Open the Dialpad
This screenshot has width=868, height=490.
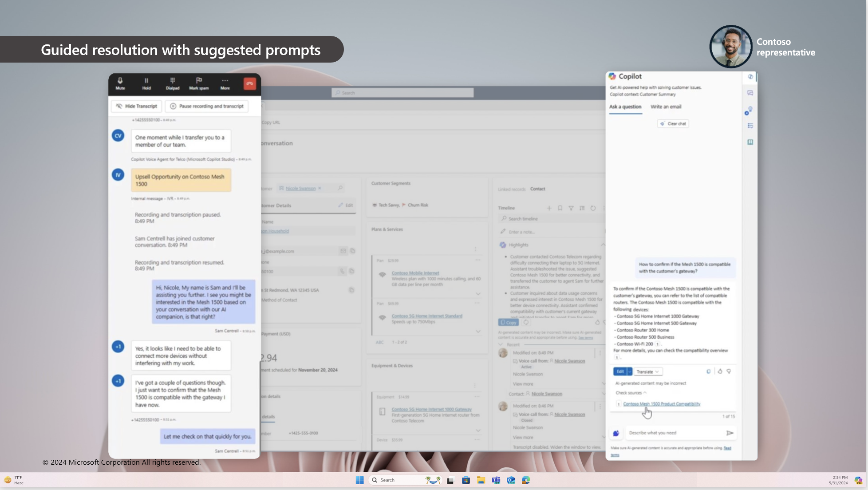[172, 83]
